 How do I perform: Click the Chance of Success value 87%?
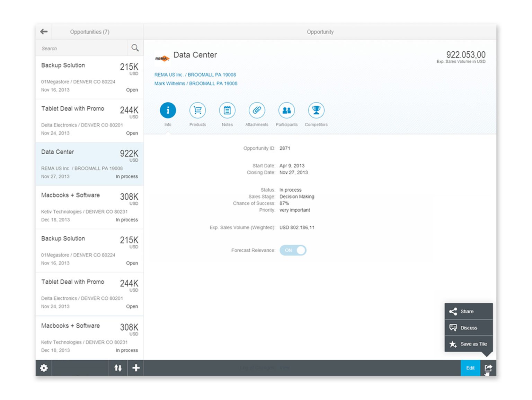[284, 203]
